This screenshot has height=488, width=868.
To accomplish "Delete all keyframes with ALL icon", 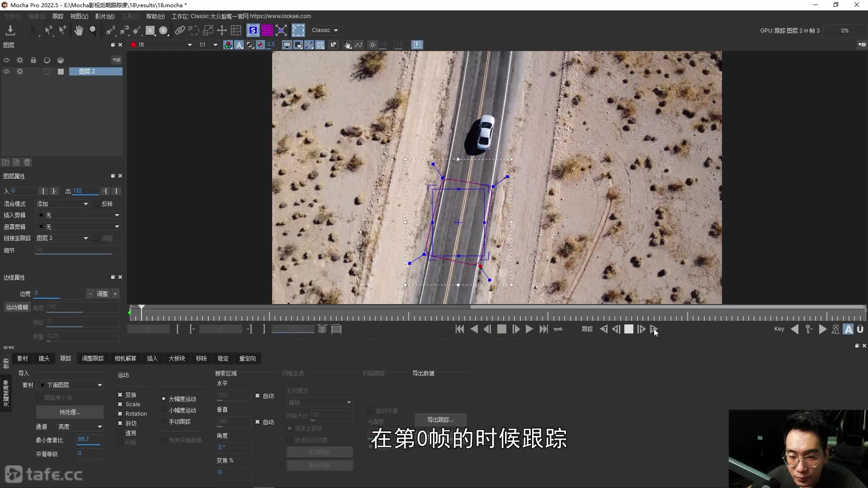I will [835, 329].
